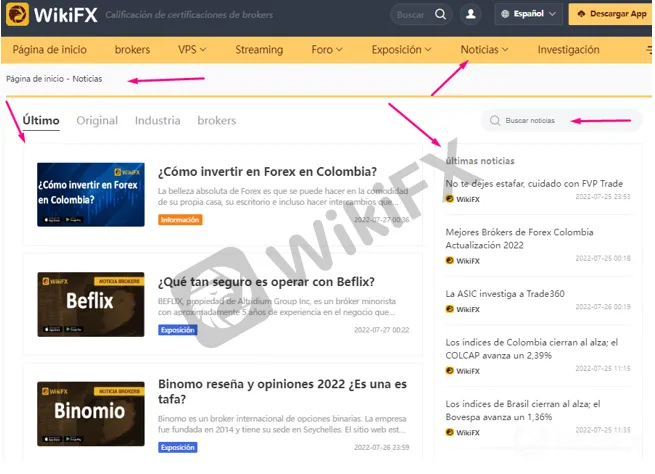Click the Descargar App button
The image size is (655, 474).
point(611,14)
